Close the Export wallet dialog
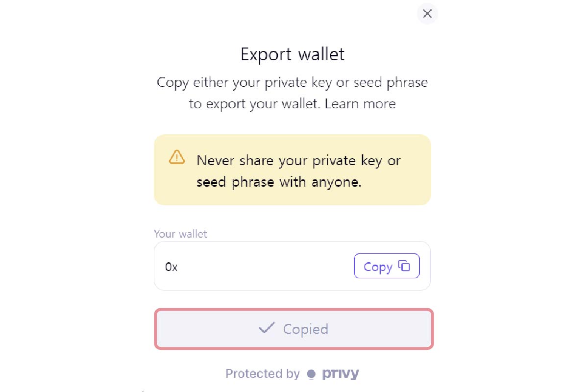588x392 pixels. pos(427,14)
